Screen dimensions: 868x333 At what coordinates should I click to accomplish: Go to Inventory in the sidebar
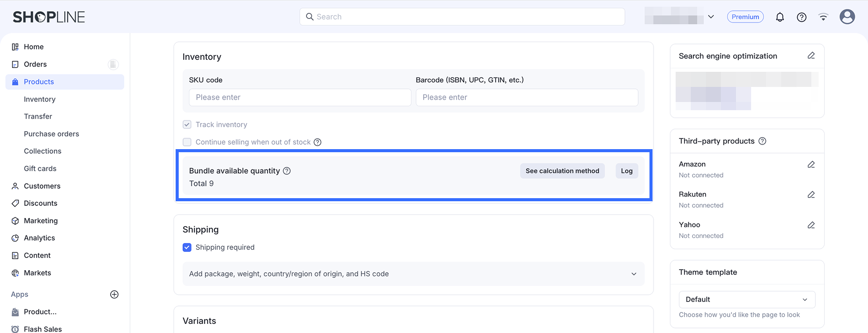coord(40,99)
